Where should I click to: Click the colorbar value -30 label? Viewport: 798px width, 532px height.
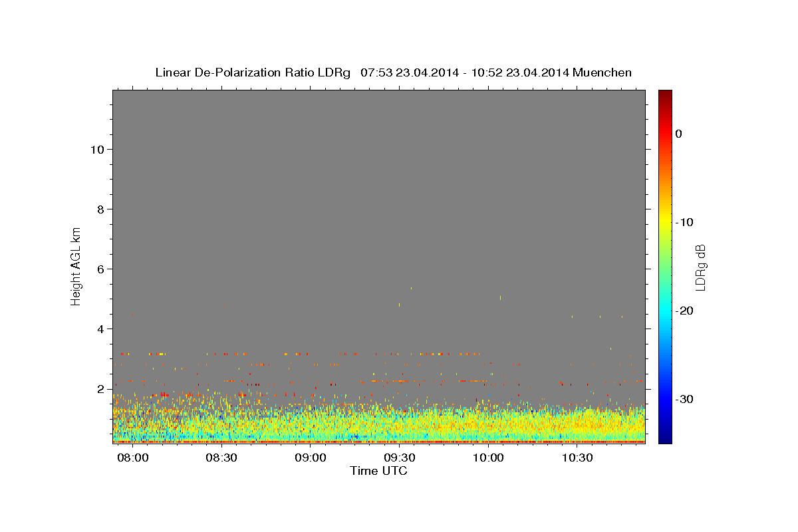(x=685, y=399)
